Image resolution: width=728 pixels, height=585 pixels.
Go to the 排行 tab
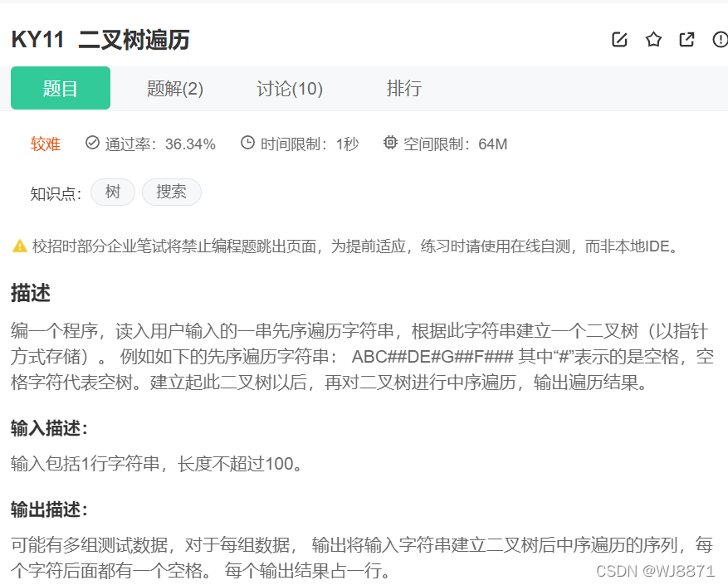tap(404, 88)
